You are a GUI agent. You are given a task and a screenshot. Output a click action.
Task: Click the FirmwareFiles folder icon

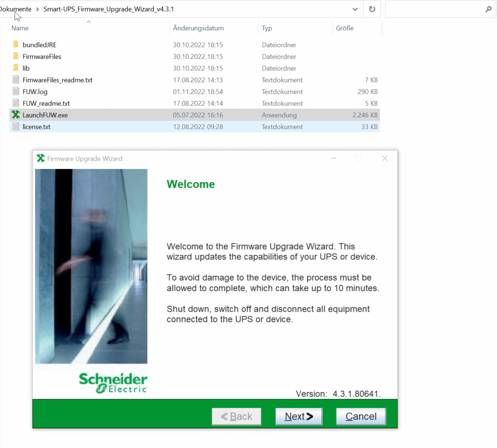coord(16,56)
